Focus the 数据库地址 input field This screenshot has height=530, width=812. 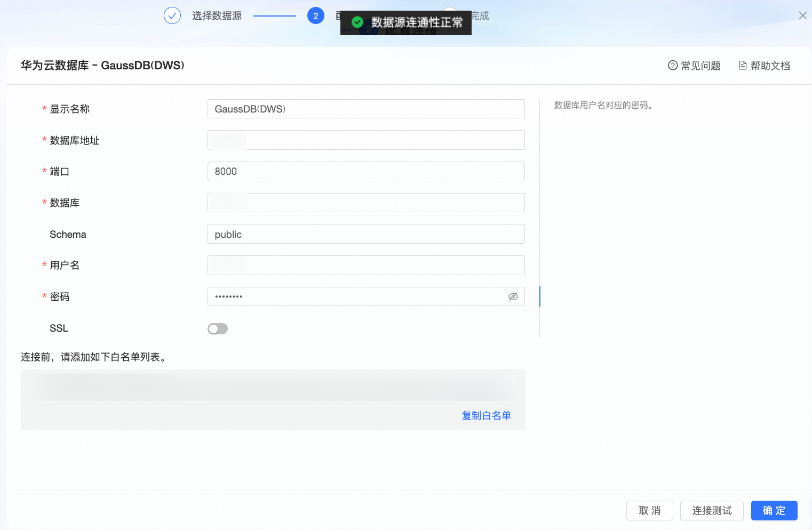click(366, 140)
